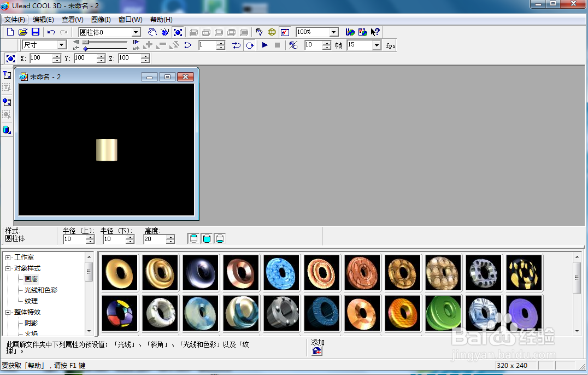Select third cylinder cap style option
The height and width of the screenshot is (375, 588).
[220, 238]
